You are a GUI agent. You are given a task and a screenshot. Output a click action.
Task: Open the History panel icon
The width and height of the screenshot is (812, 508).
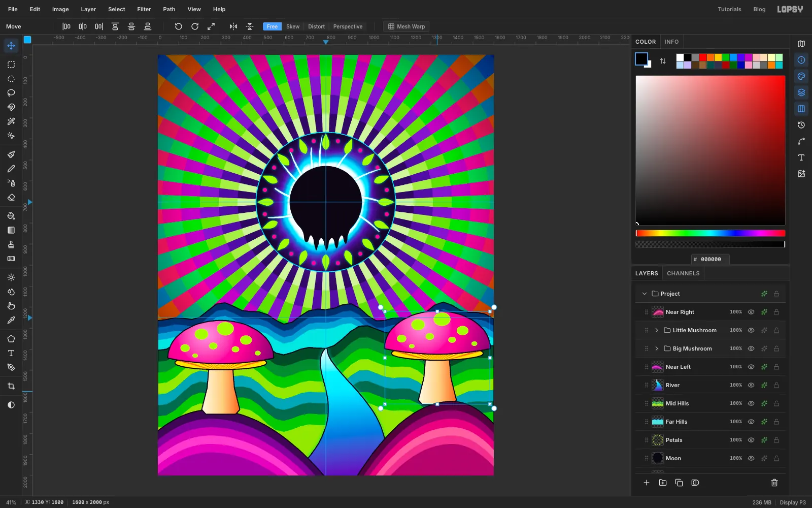point(801,125)
